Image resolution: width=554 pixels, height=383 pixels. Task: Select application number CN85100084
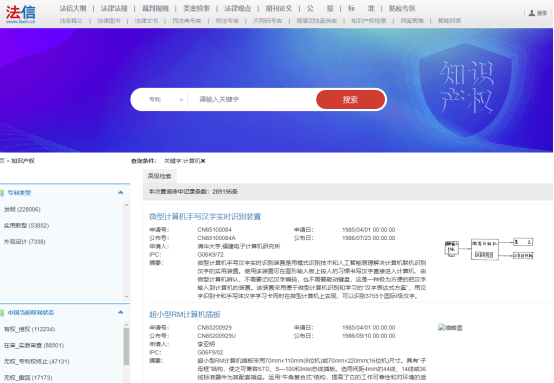click(x=214, y=230)
